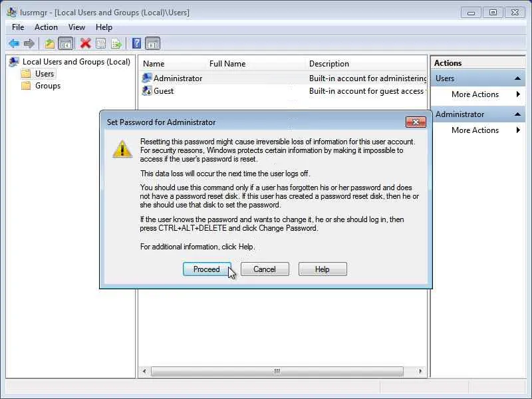The width and height of the screenshot is (532, 399).
Task: Open the View menu
Action: coord(76,27)
